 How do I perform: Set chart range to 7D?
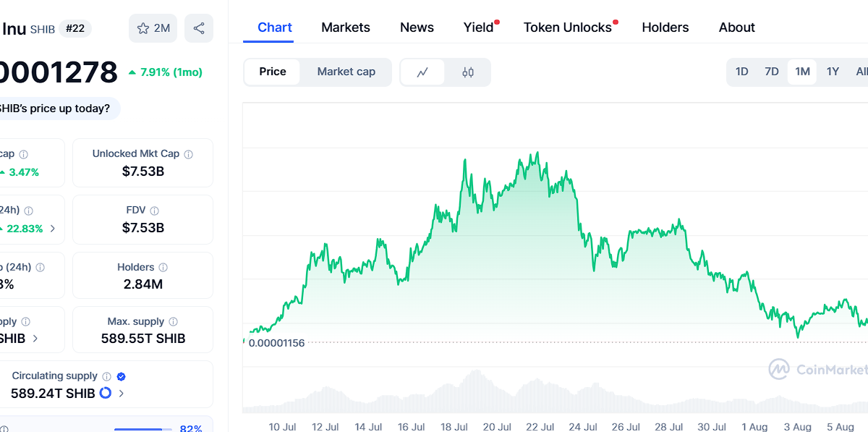[772, 72]
